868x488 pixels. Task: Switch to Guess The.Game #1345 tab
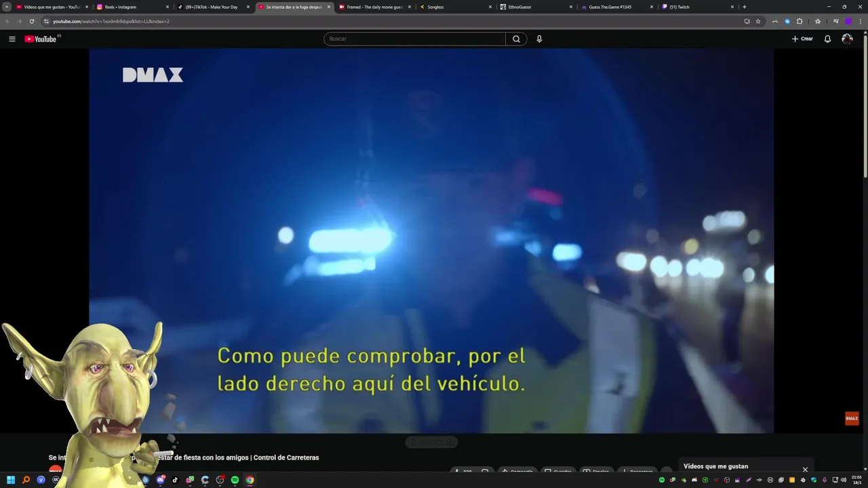click(616, 7)
